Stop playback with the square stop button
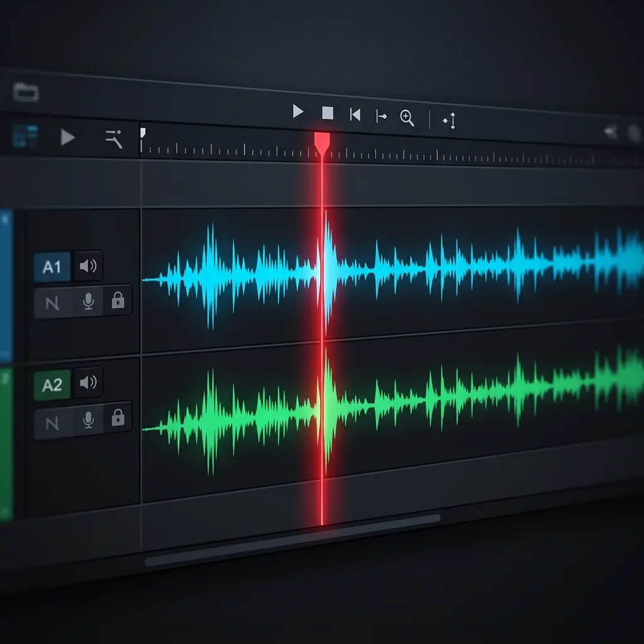The height and width of the screenshot is (644, 644). point(327,113)
